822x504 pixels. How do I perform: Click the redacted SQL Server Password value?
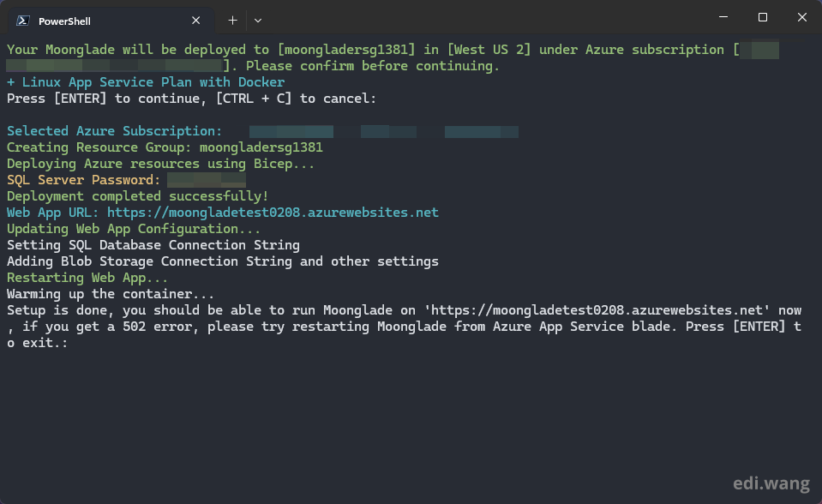pos(206,180)
